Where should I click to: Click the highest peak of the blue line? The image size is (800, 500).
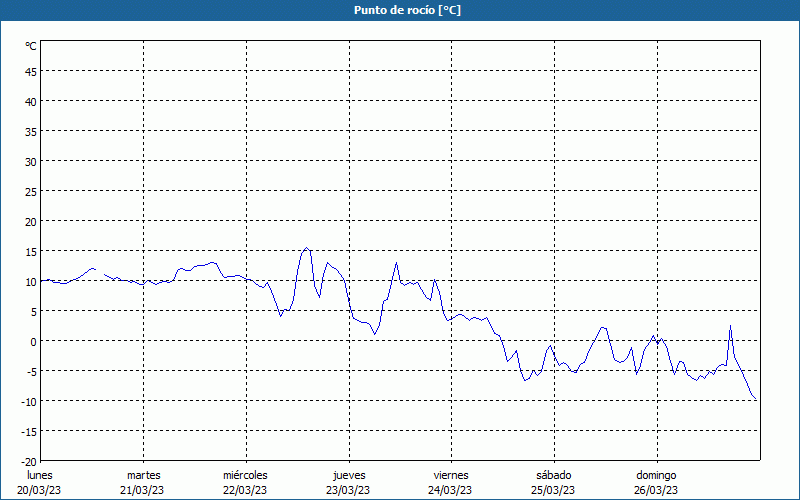coord(307,248)
